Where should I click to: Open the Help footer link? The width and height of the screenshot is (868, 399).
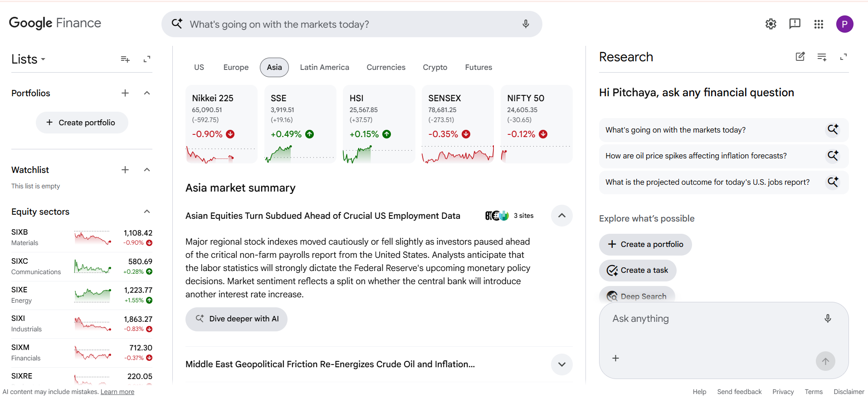tap(699, 392)
